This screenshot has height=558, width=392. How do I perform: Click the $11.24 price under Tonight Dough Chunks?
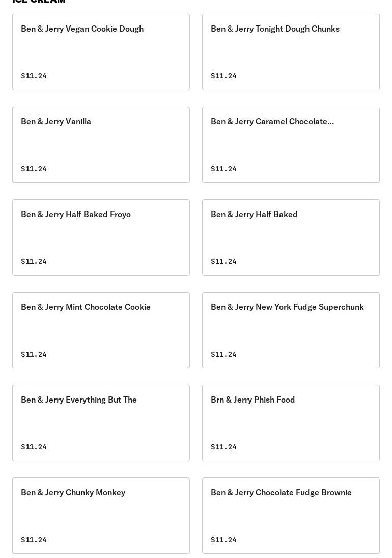223,76
